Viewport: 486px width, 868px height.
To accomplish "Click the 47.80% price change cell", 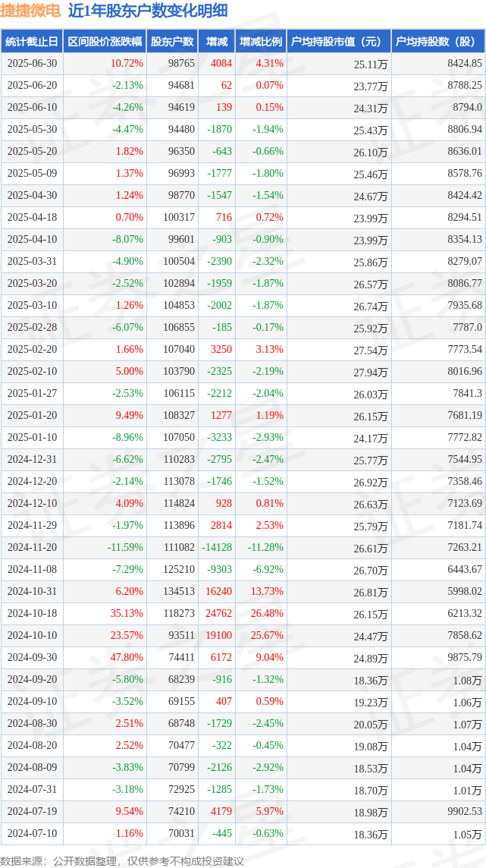I will pos(127,658).
